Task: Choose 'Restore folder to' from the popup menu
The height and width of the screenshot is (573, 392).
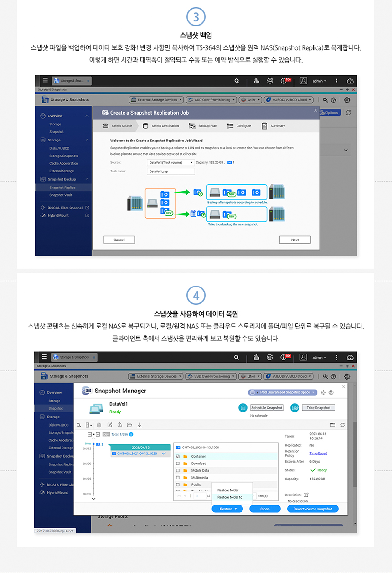Action: [230, 497]
